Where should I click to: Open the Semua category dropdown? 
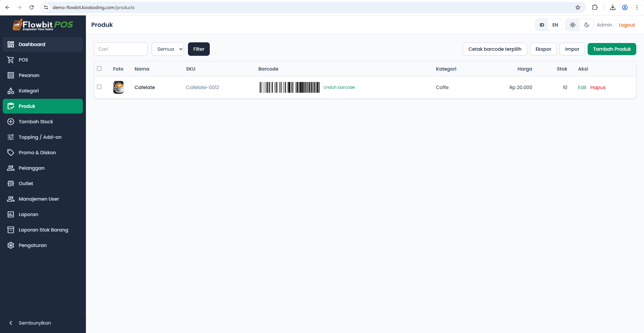pos(167,49)
